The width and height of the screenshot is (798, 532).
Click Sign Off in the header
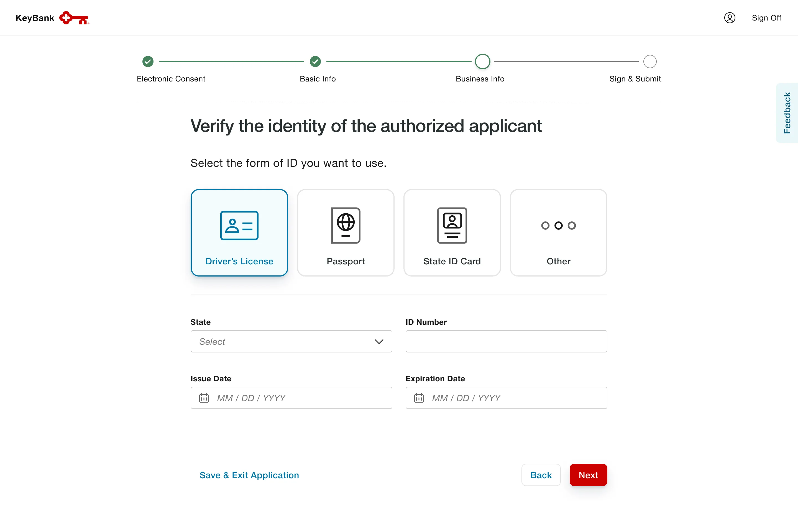pos(766,18)
